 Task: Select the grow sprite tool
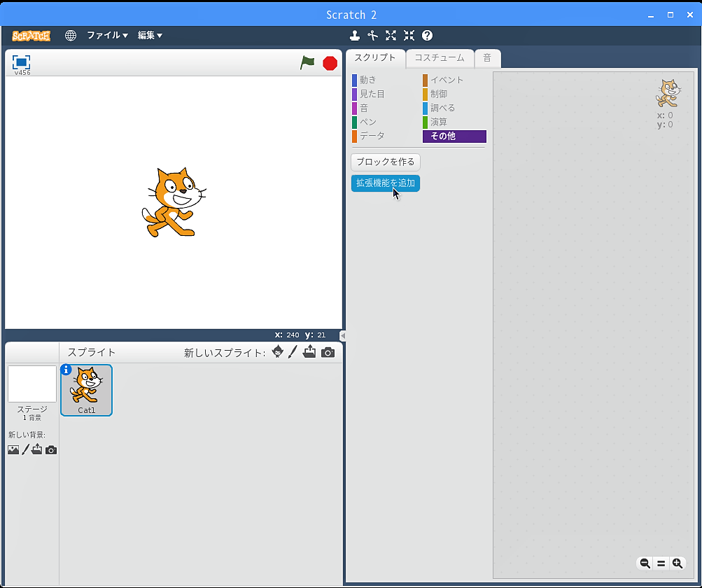click(391, 36)
